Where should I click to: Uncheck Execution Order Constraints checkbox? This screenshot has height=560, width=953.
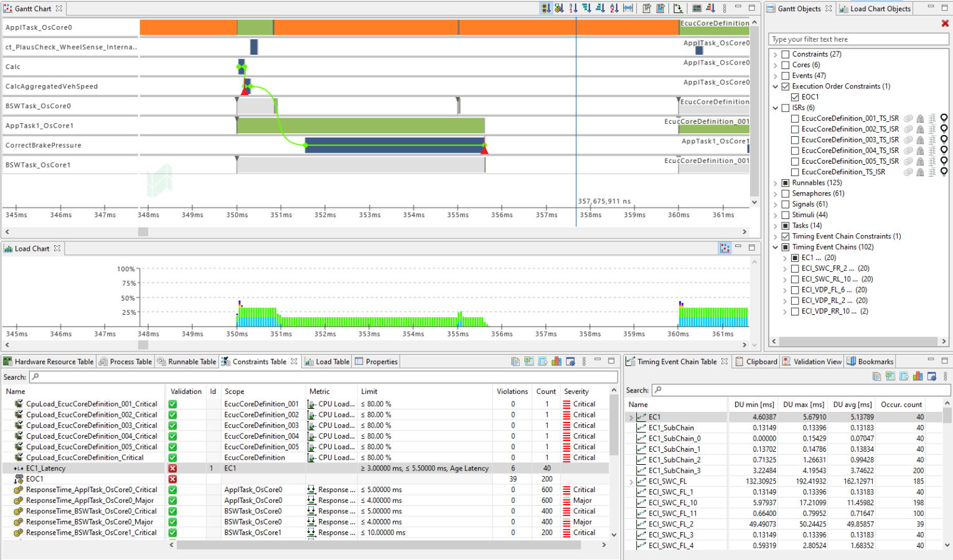point(786,86)
